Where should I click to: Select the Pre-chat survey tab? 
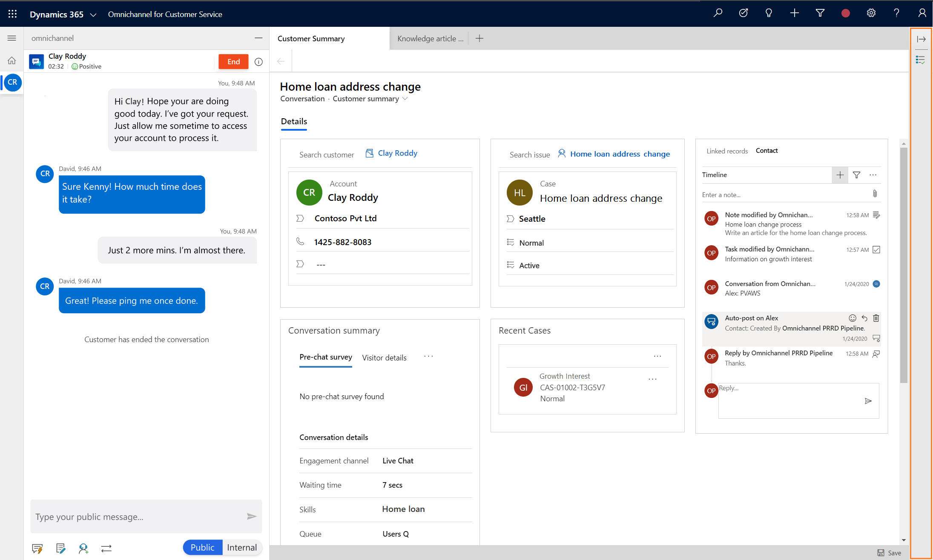[325, 357]
